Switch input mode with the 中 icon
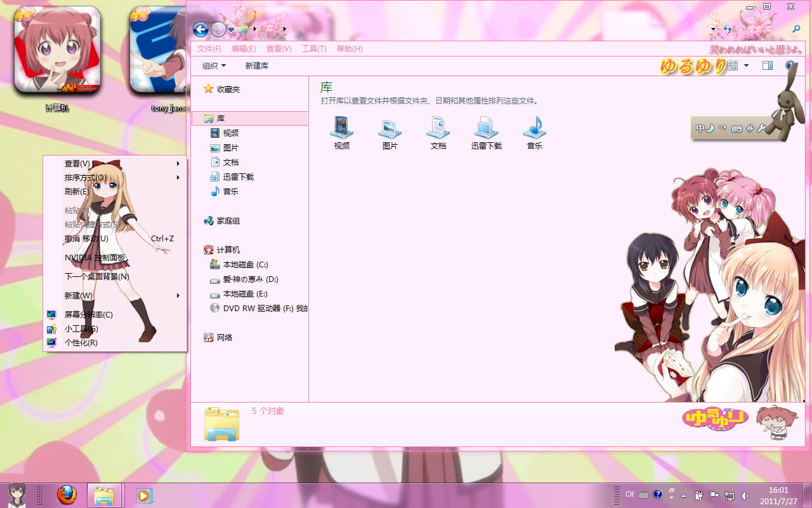Viewport: 812px width, 508px height. 699,128
